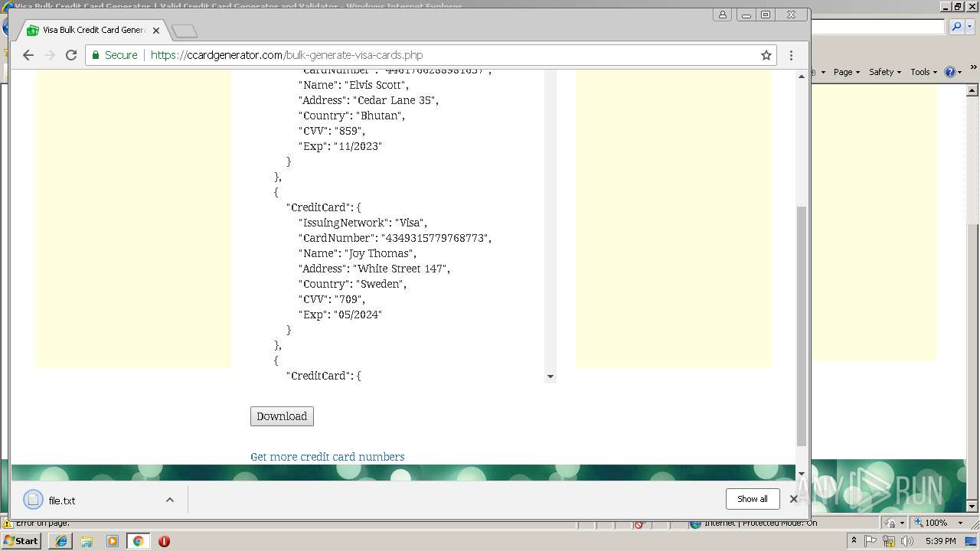Click the "Bhutan" country value

click(x=380, y=116)
